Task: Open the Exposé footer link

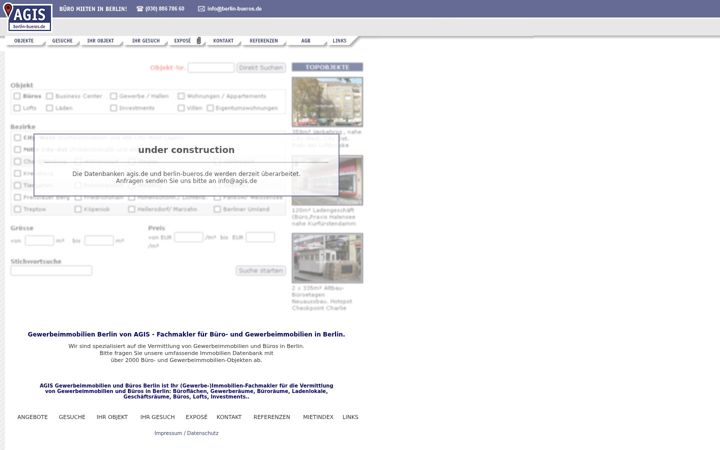Action: 197,417
